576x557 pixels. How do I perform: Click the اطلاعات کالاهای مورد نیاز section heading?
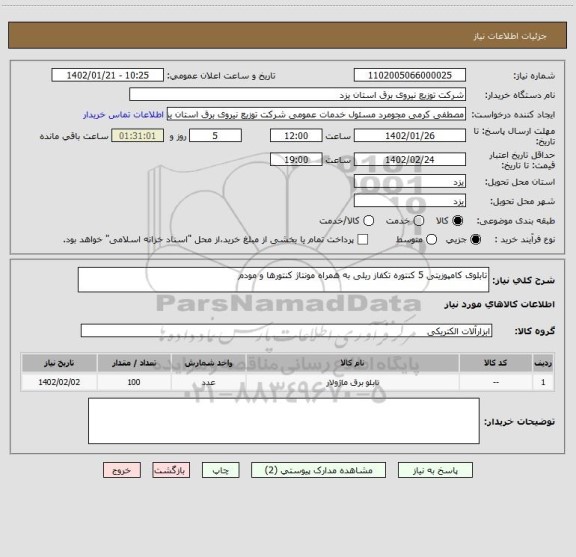[x=500, y=304]
